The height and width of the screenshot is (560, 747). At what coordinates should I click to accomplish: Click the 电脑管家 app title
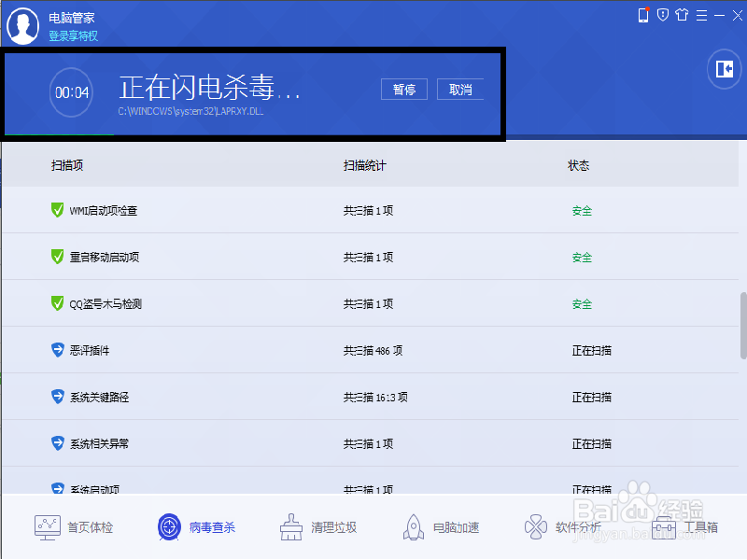coord(72,18)
